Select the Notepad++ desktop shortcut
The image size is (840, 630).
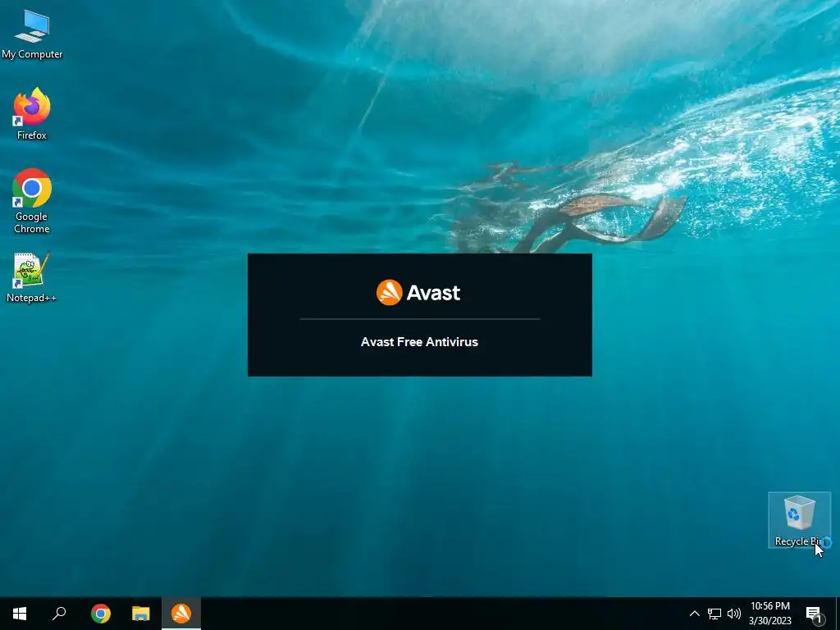click(32, 277)
